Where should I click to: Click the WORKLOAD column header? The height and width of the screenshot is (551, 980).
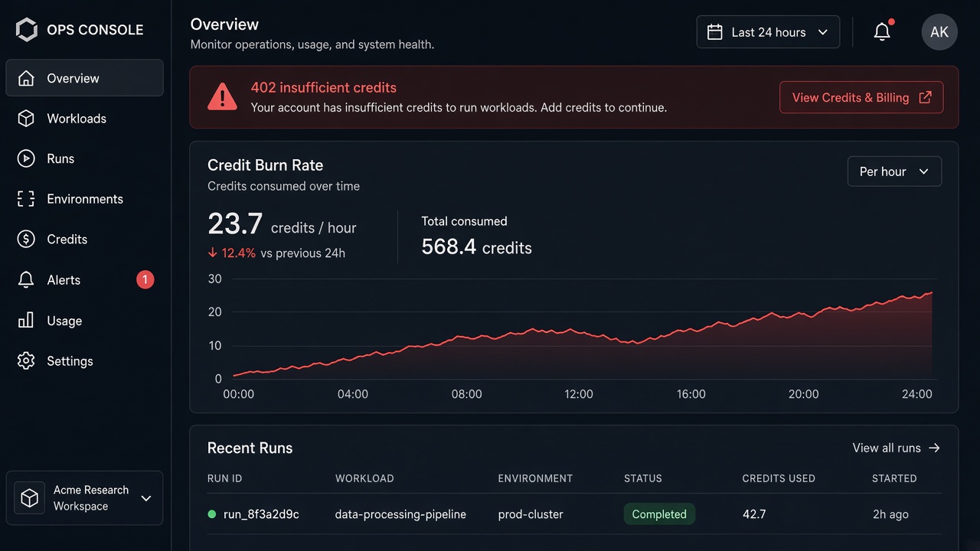click(x=364, y=478)
